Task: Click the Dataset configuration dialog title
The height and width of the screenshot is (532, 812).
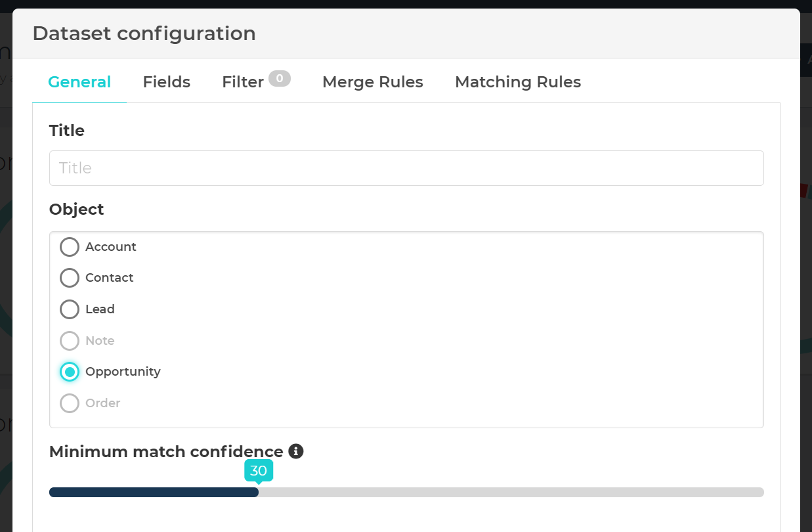Action: (x=144, y=33)
